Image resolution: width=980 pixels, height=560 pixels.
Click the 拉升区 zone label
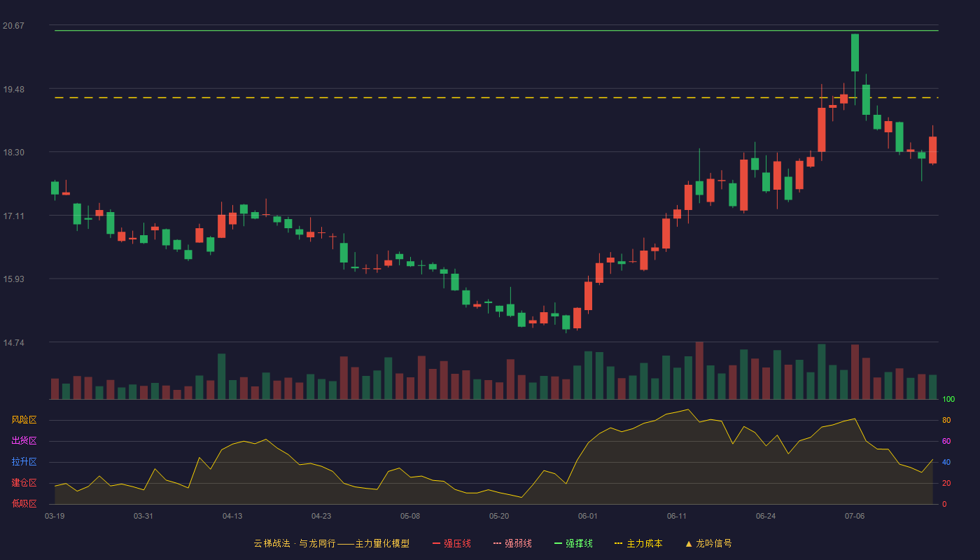[x=24, y=462]
